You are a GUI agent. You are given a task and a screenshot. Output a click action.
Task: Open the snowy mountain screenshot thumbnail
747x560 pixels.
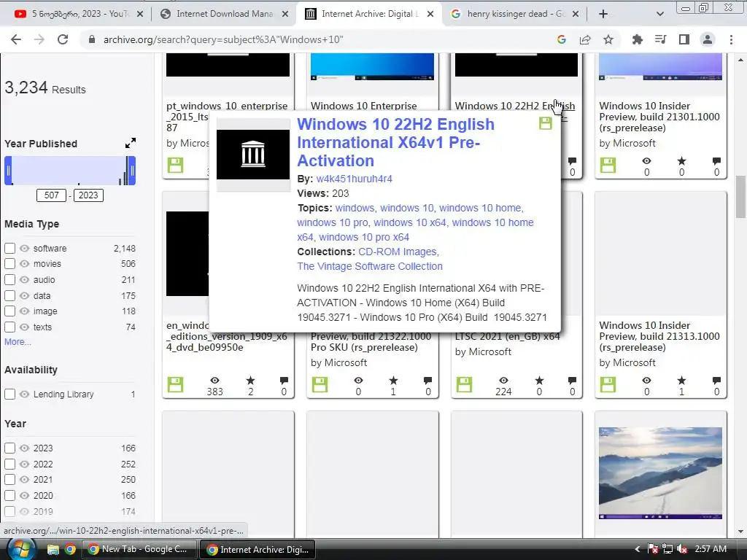click(660, 472)
